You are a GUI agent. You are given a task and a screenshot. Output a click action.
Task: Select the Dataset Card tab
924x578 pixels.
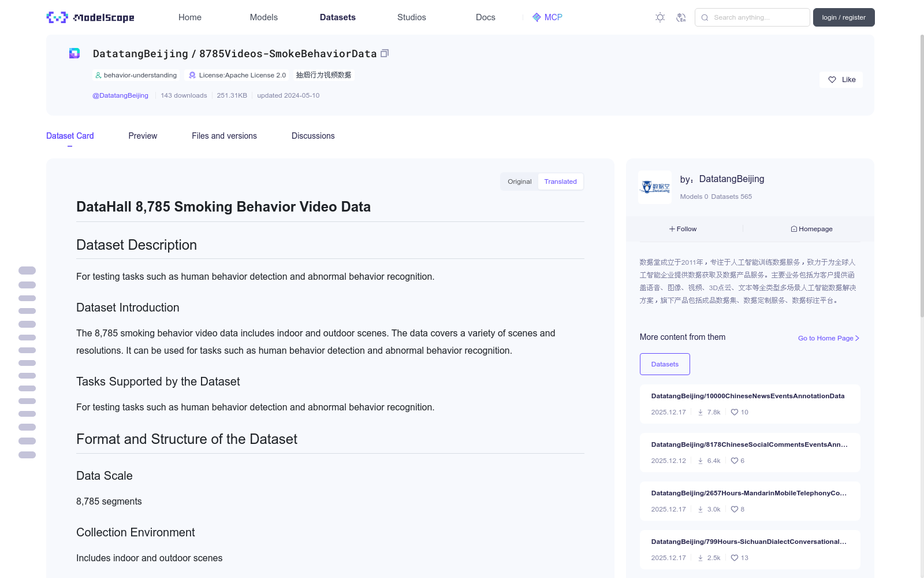(x=70, y=136)
